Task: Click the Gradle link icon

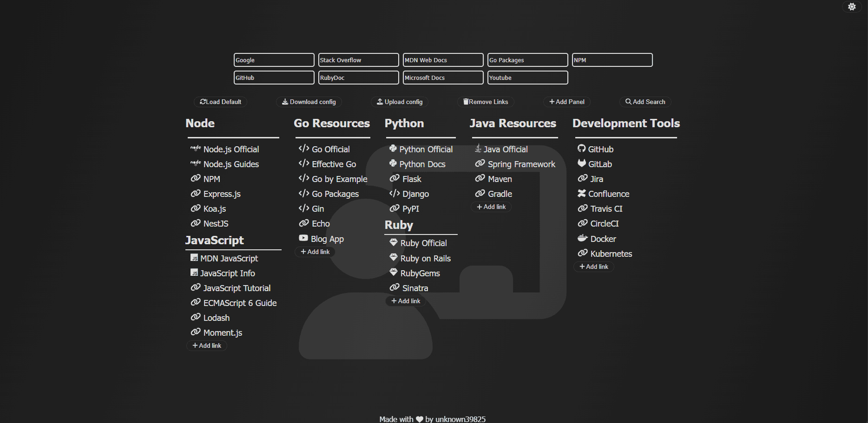Action: 480,193
